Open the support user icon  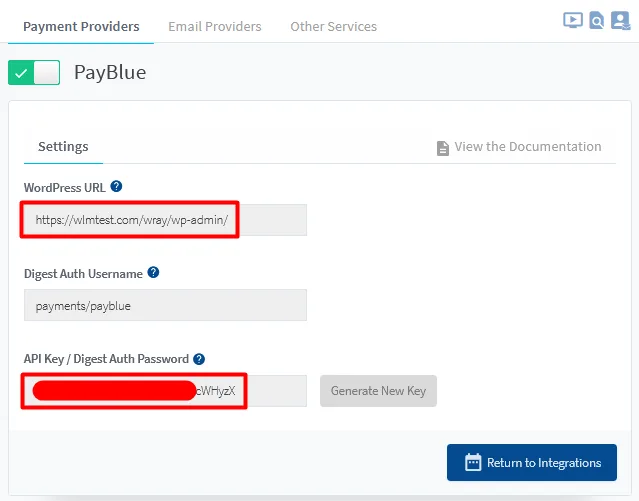point(620,20)
